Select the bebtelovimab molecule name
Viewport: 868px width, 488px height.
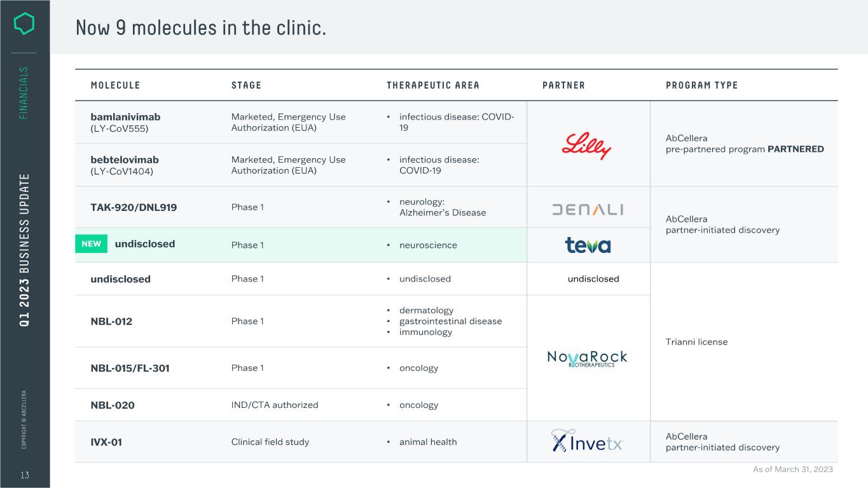tap(125, 159)
